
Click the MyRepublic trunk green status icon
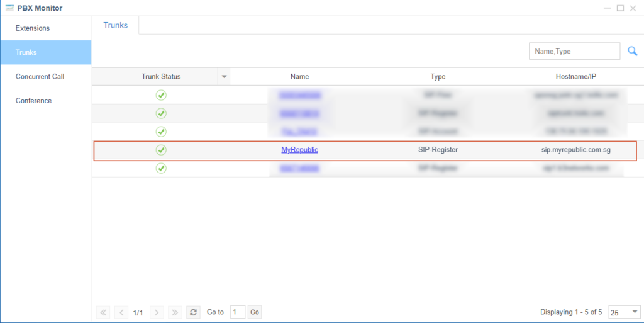[x=161, y=150]
